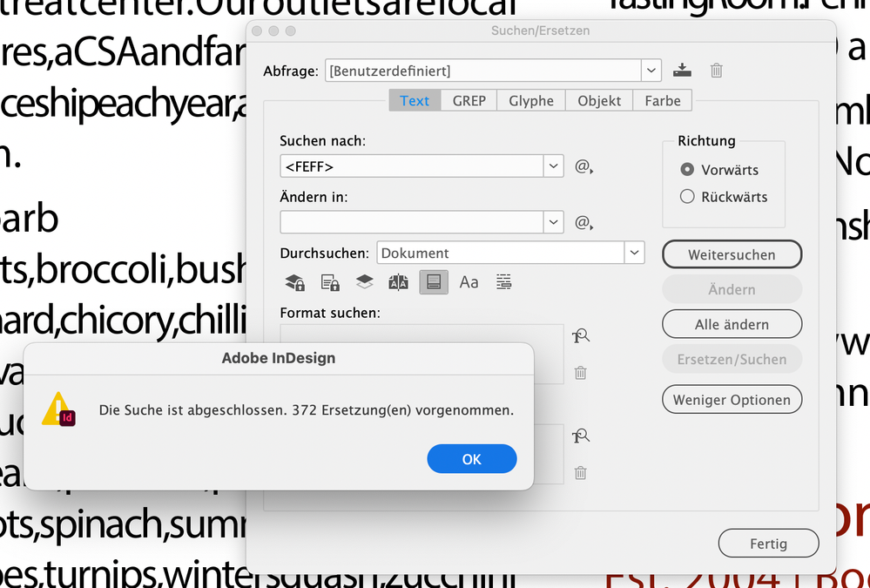The height and width of the screenshot is (588, 870).
Task: Switch to the GREP tab
Action: (x=469, y=100)
